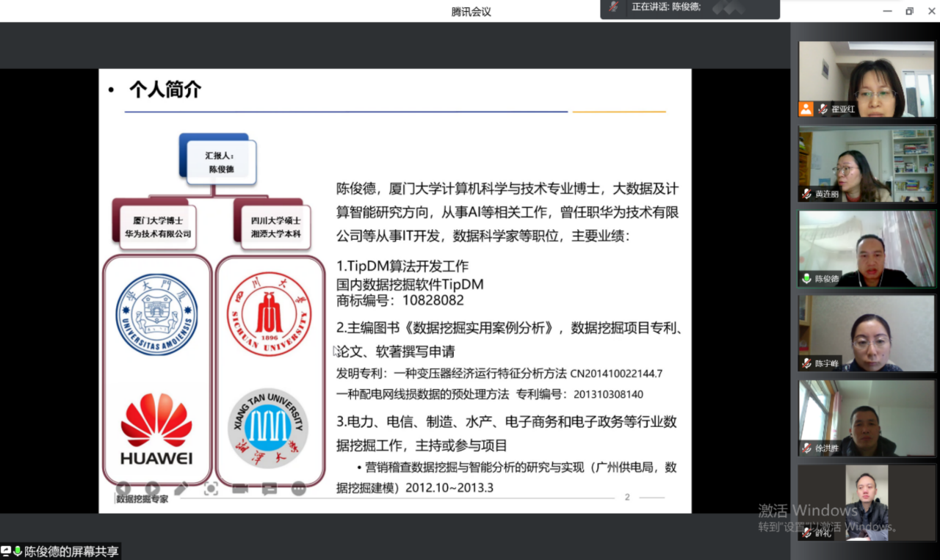
Task: Toggle the muted microphone icon in speaking bar
Action: pyautogui.click(x=614, y=7)
